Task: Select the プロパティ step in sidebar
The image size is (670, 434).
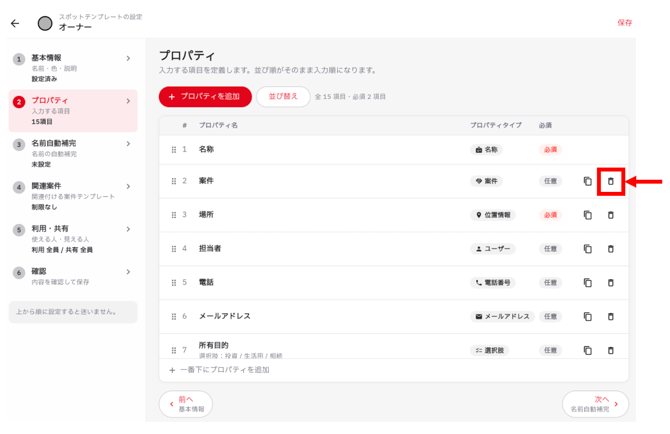Action: 73,111
